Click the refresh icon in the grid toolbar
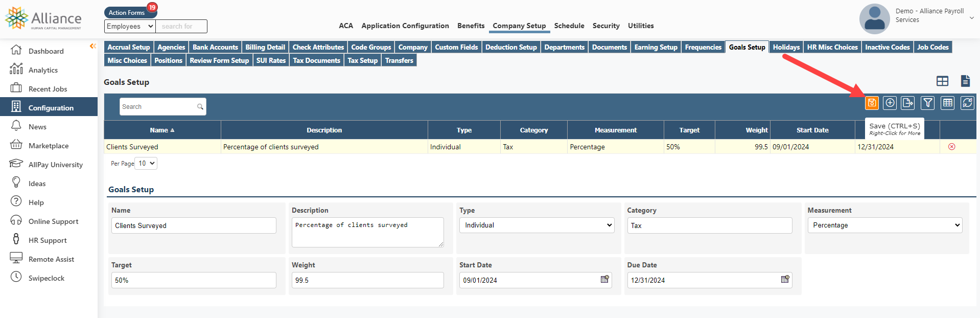This screenshot has height=318, width=980. tap(968, 103)
